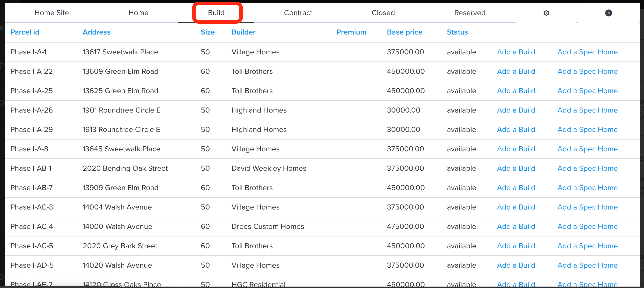Select the Phase I-AC-5 row address
Screen dimensions: 644x288
click(x=120, y=246)
